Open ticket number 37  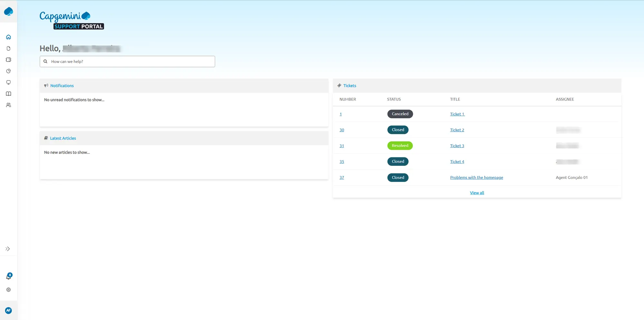click(342, 177)
